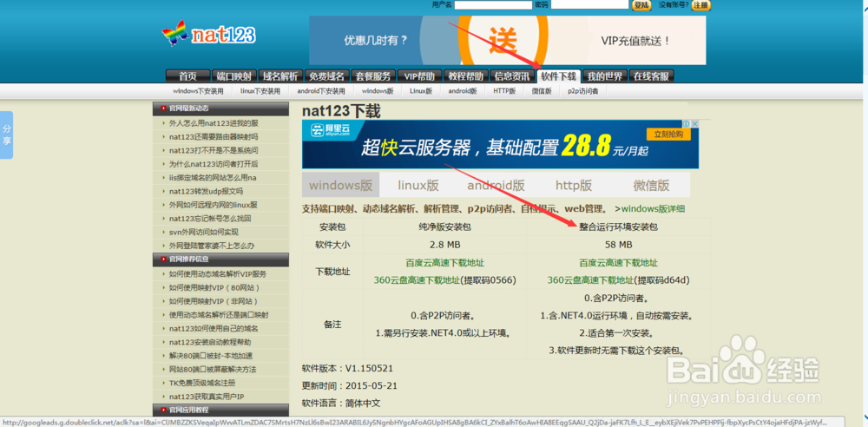Screen dimensions: 868x427
Task: Switch to the linux版 download tab
Action: point(418,185)
